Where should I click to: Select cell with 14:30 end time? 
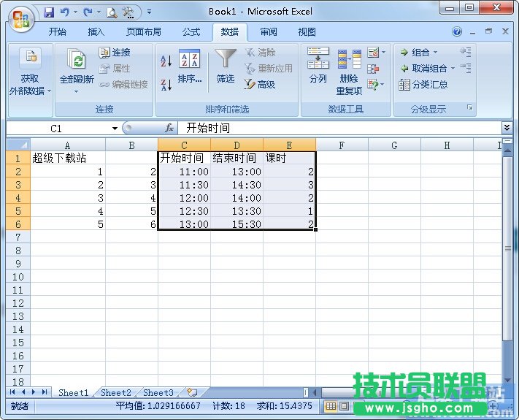(237, 185)
